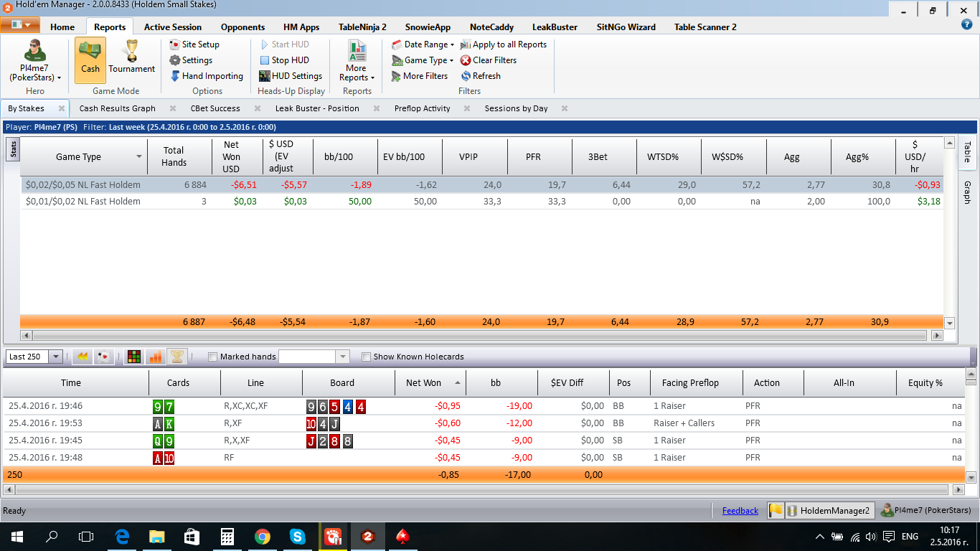Open the Date Range dropdown
Viewport: 980px width, 551px height.
click(423, 44)
